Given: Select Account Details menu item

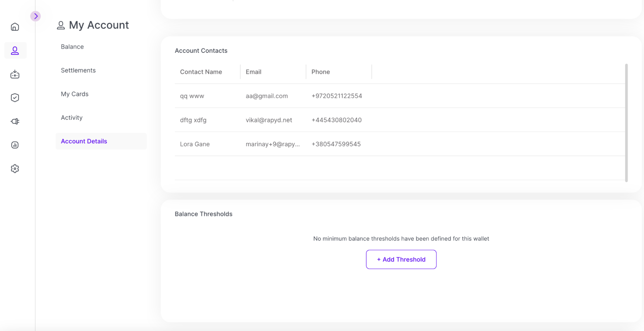Looking at the screenshot, I should (x=84, y=141).
